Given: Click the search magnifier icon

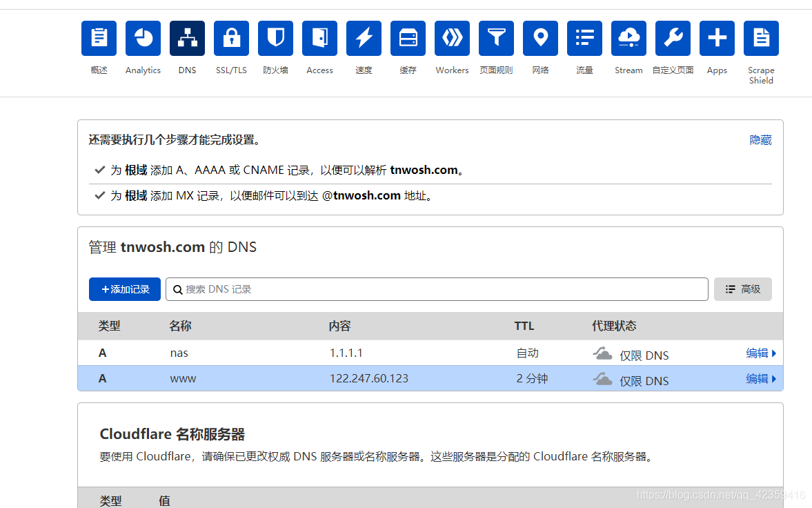Looking at the screenshot, I should tap(177, 290).
